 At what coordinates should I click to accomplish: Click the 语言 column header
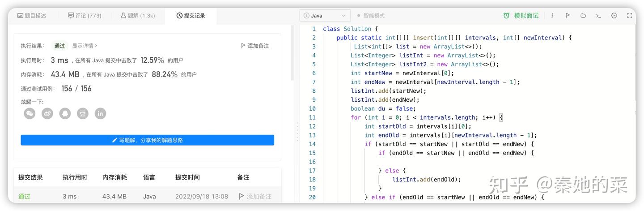click(149, 177)
